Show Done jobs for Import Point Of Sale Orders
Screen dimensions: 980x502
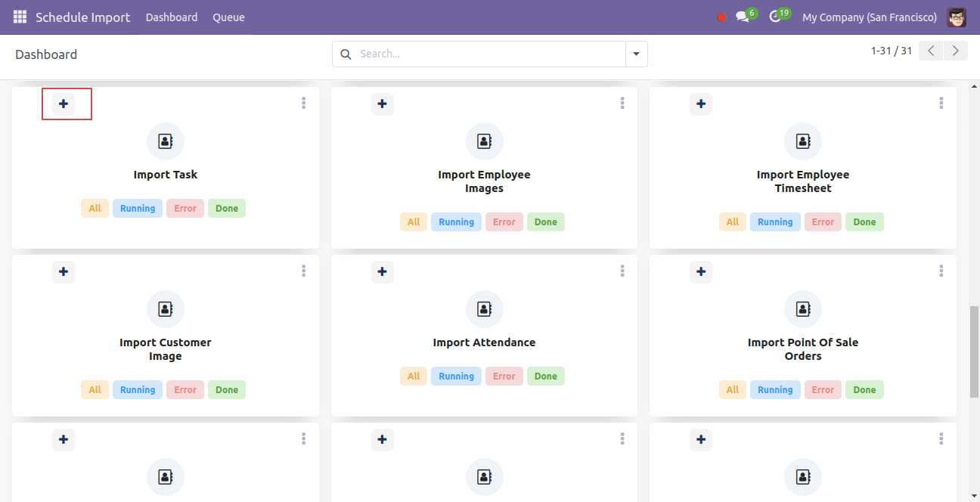(864, 390)
